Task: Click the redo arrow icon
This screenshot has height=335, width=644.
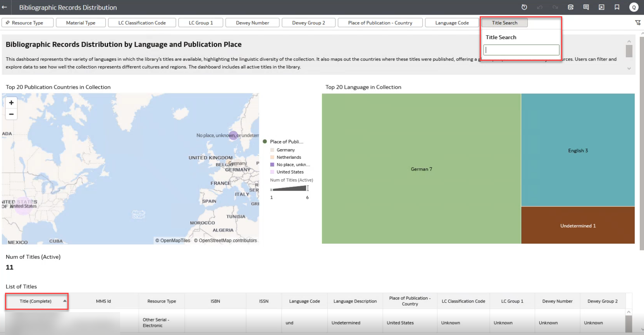Action: (555, 7)
